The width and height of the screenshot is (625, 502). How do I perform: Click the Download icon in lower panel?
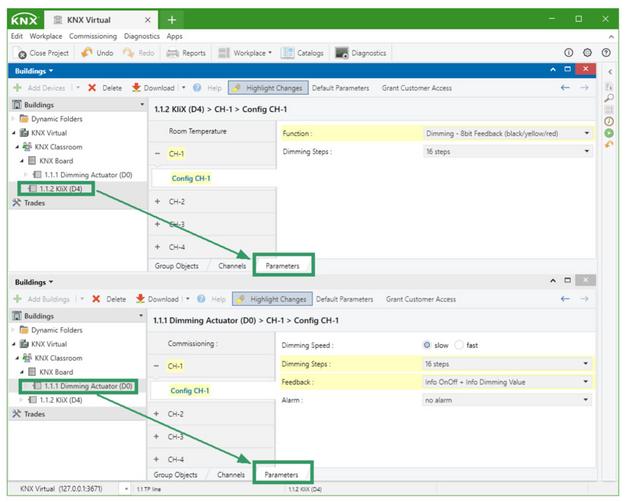click(x=139, y=299)
